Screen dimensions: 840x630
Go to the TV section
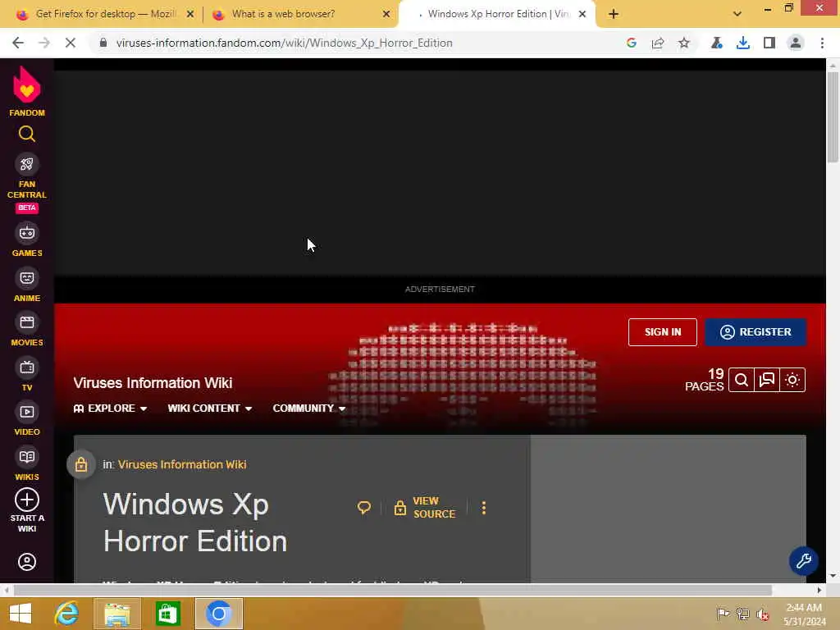27,375
